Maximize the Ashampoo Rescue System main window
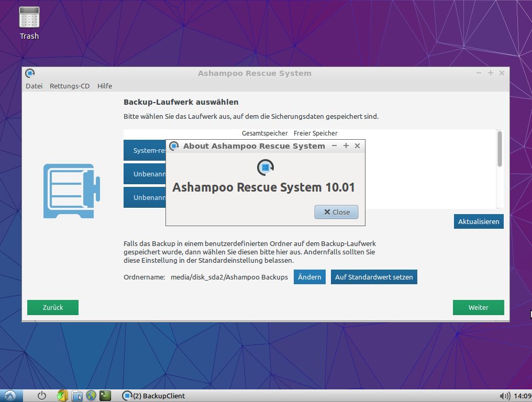Viewport: 532px width, 402px height. pos(490,73)
